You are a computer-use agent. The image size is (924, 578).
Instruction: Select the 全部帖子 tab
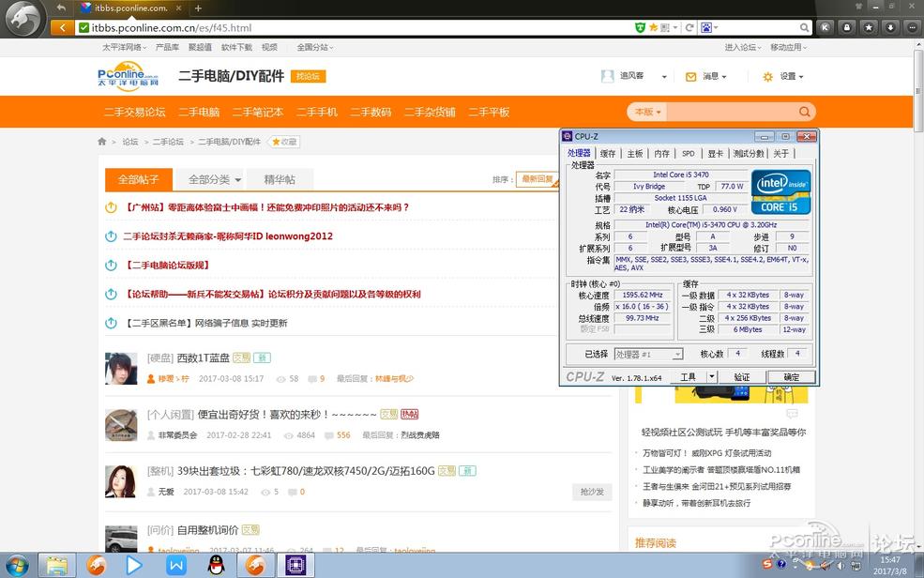point(139,180)
